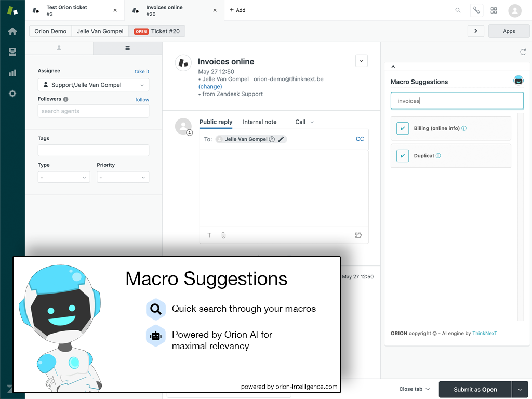Click the 'take it' assignee link
532x399 pixels.
[141, 72]
